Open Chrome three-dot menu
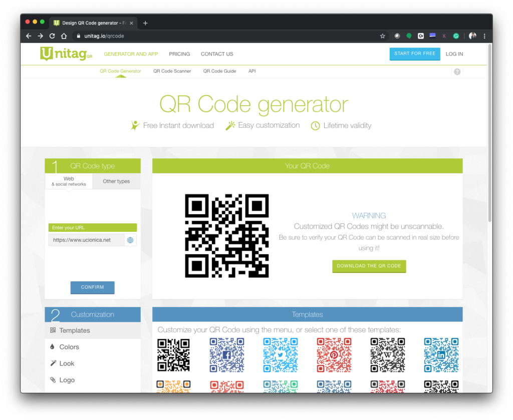This screenshot has height=420, width=513. (484, 36)
